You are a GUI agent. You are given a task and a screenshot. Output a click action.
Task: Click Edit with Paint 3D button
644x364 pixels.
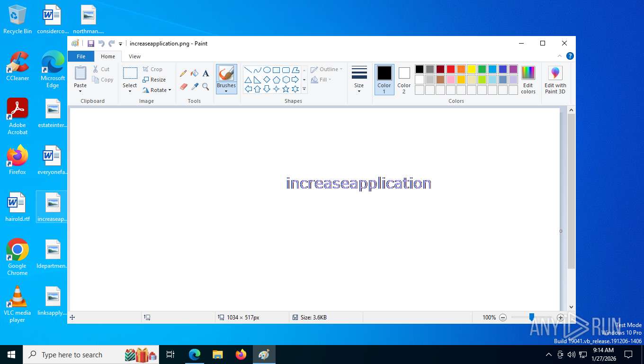[x=555, y=80]
